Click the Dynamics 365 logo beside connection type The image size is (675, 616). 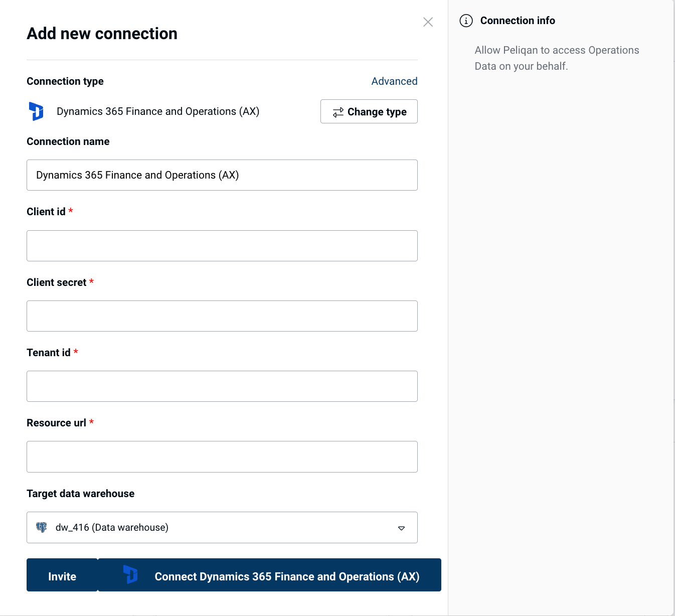(36, 111)
